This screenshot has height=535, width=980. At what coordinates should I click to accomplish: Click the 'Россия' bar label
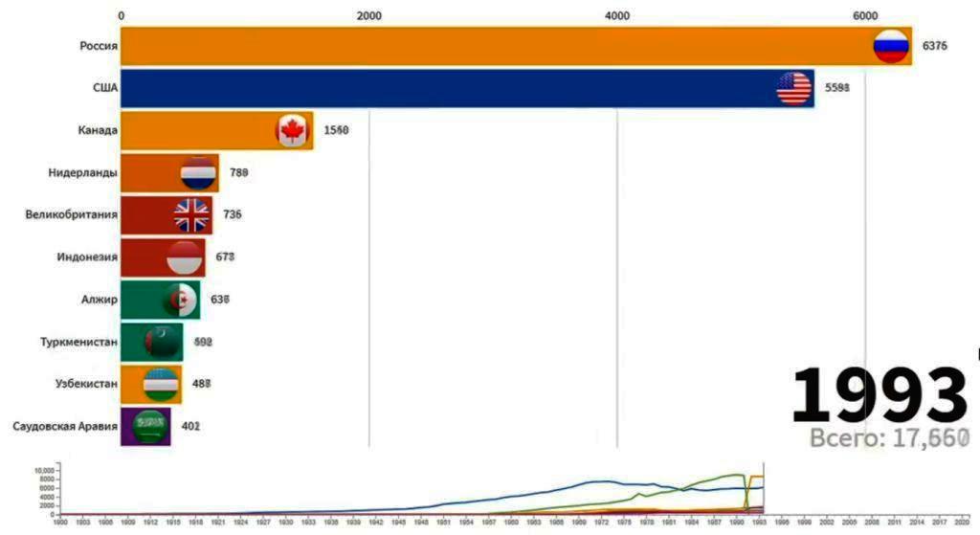coord(99,46)
